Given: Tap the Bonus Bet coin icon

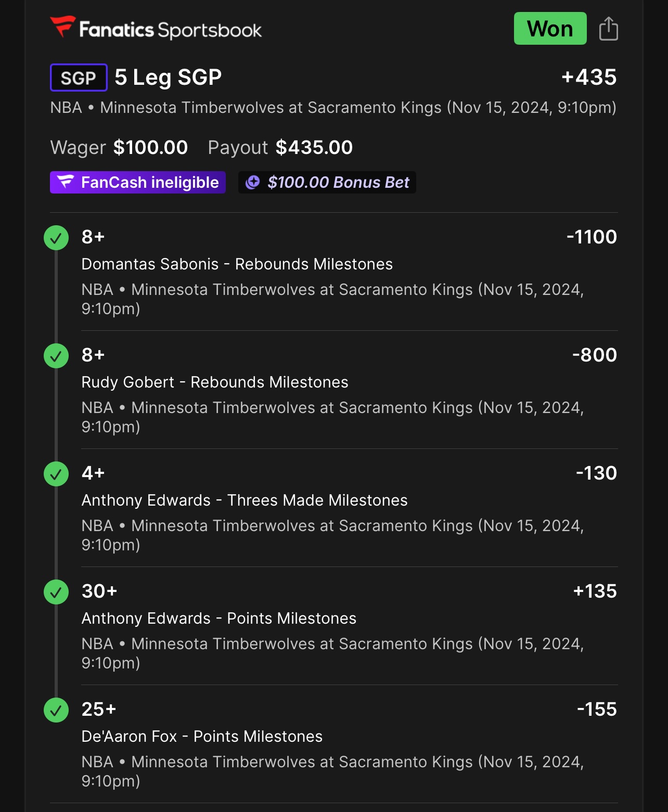Looking at the screenshot, I should coord(253,182).
